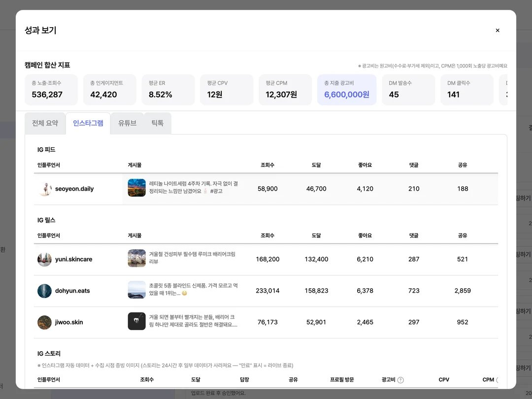Click the CPV column header in IG 스토리

tap(444, 380)
